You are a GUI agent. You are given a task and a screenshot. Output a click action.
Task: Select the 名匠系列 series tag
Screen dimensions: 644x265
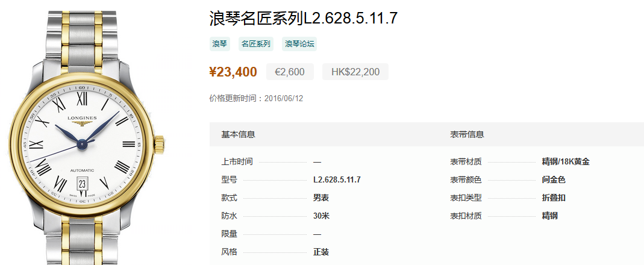click(x=256, y=44)
